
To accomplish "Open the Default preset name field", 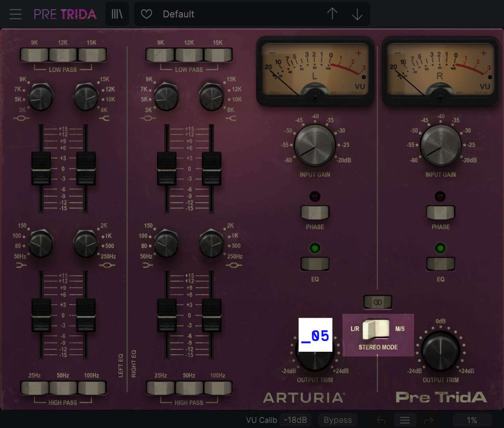I will pyautogui.click(x=217, y=14).
